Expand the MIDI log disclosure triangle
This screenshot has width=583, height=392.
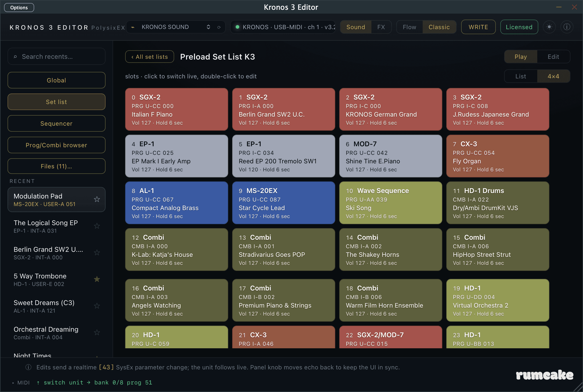click(x=13, y=383)
